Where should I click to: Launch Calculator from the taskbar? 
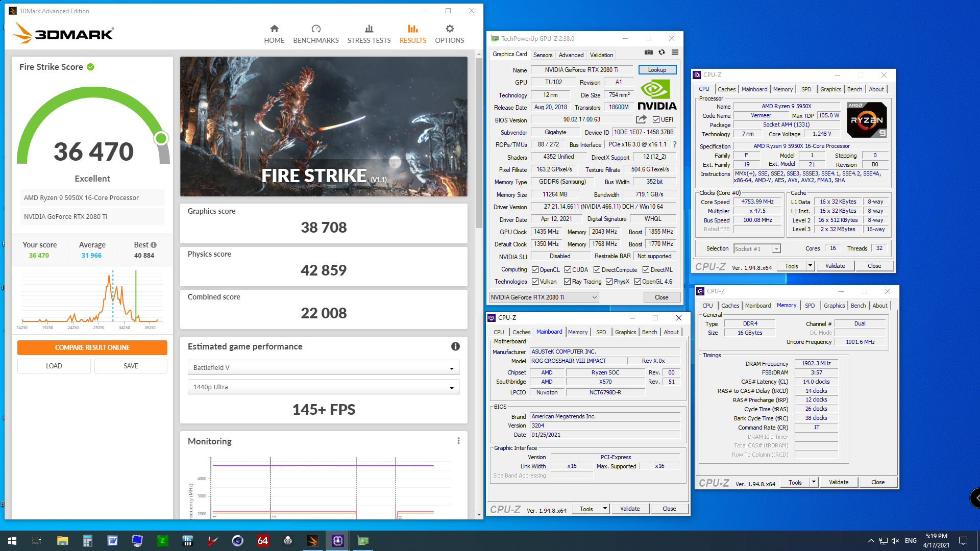(x=87, y=541)
